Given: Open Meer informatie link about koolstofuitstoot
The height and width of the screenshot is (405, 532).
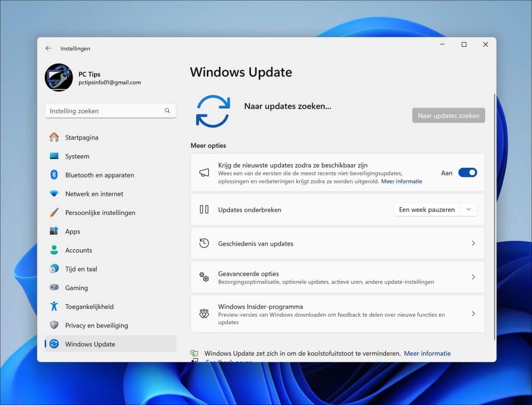Looking at the screenshot, I should click(427, 354).
